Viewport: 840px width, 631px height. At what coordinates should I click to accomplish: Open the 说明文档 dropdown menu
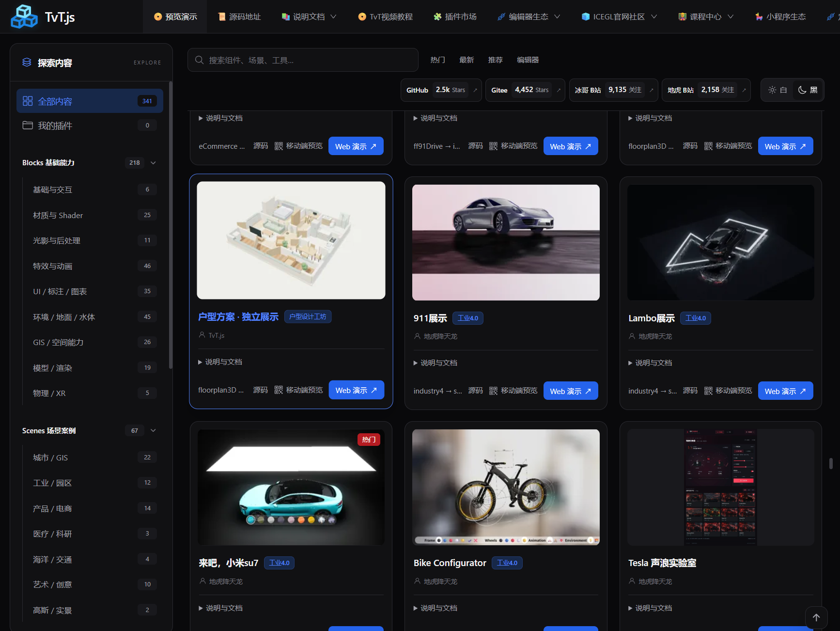click(309, 16)
